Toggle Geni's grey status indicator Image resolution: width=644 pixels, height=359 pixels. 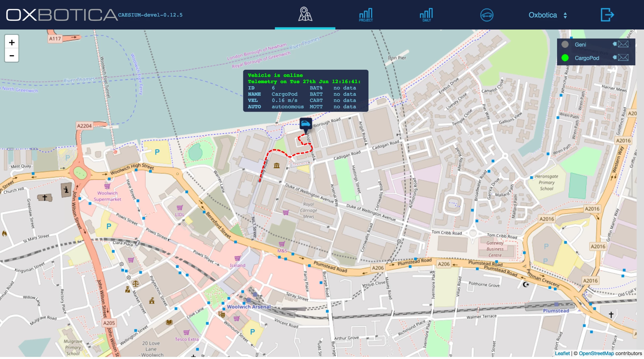pos(565,44)
